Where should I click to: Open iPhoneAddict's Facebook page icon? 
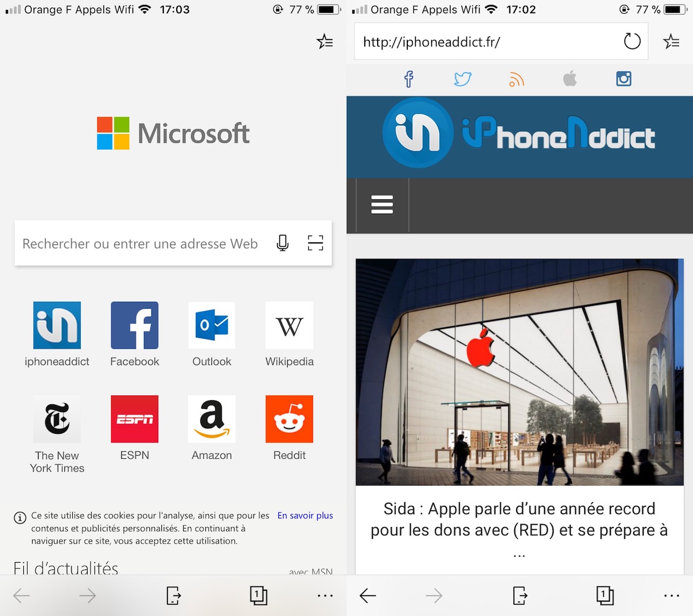[409, 79]
